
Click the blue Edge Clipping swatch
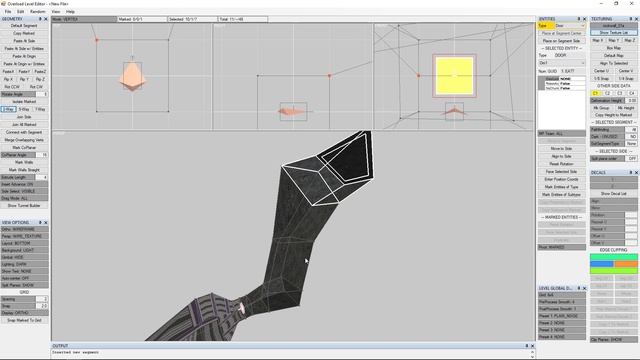pyautogui.click(x=602, y=264)
